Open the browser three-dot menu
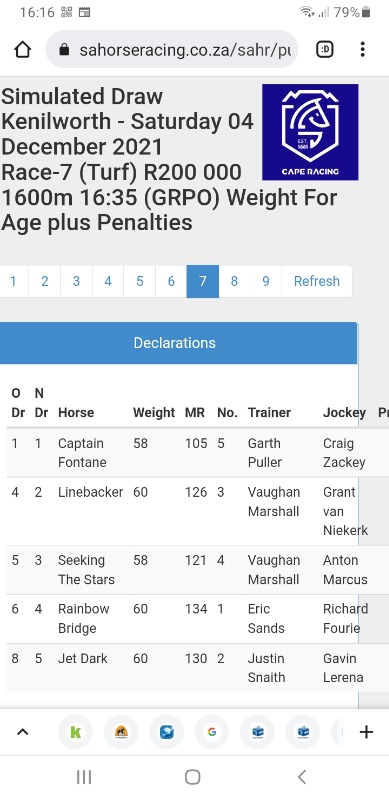The width and height of the screenshot is (389, 800). tap(362, 49)
